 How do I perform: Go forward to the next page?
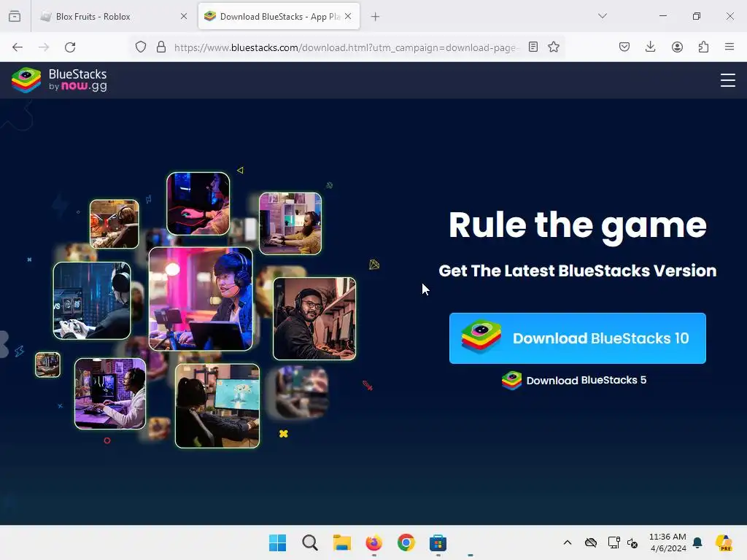44,47
